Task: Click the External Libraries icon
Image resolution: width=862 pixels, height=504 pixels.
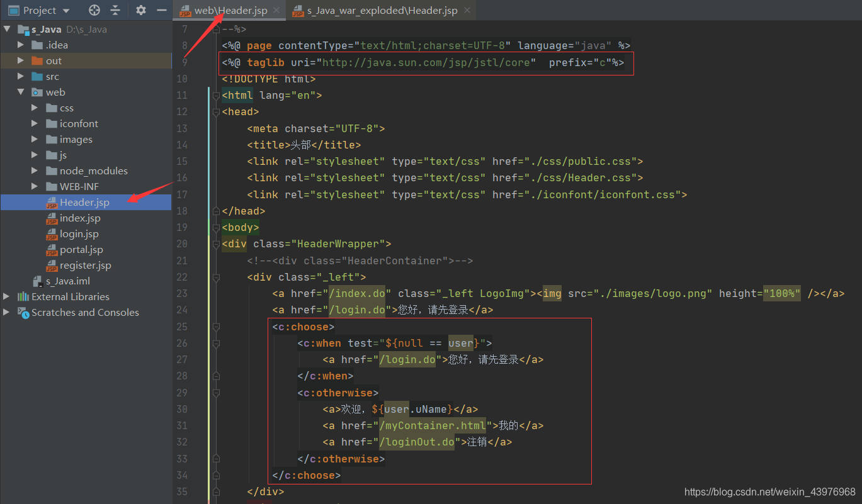Action: [23, 296]
